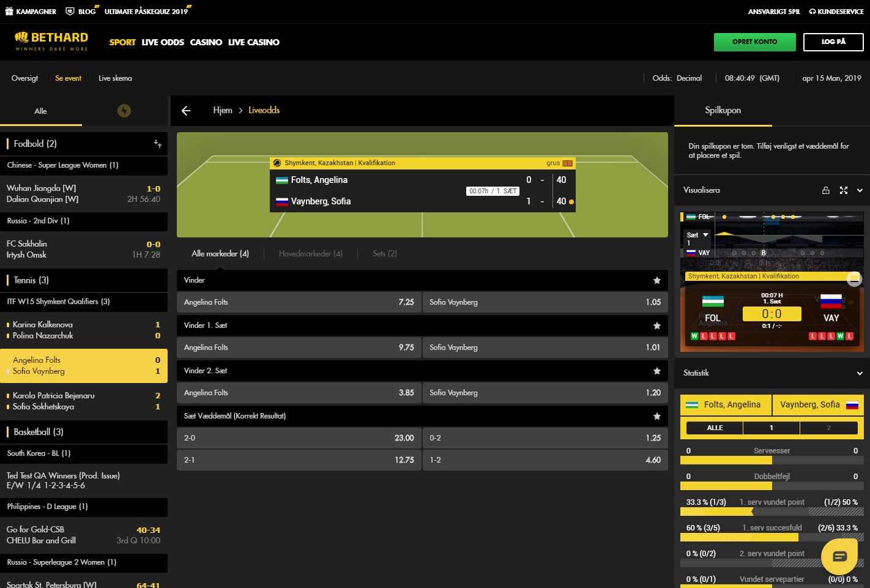Click the green OPRET KONTO button
The image size is (870, 588).
(754, 42)
